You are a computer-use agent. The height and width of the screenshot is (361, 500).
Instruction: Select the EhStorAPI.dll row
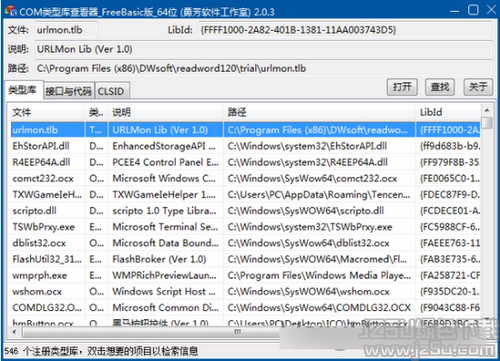pos(245,146)
